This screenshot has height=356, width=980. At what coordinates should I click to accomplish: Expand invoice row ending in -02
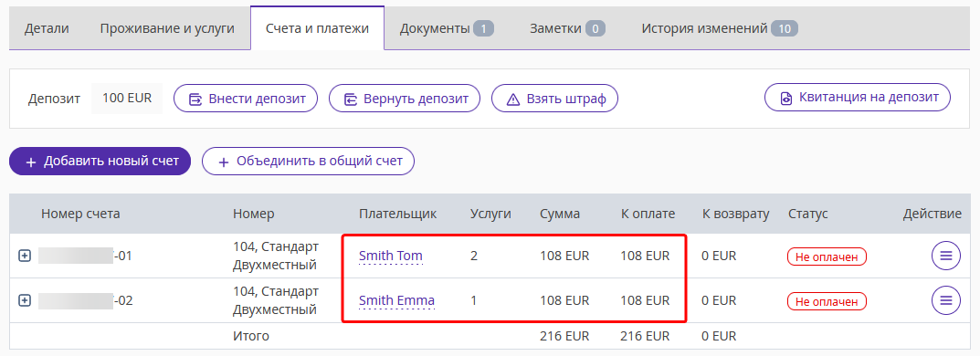click(25, 300)
